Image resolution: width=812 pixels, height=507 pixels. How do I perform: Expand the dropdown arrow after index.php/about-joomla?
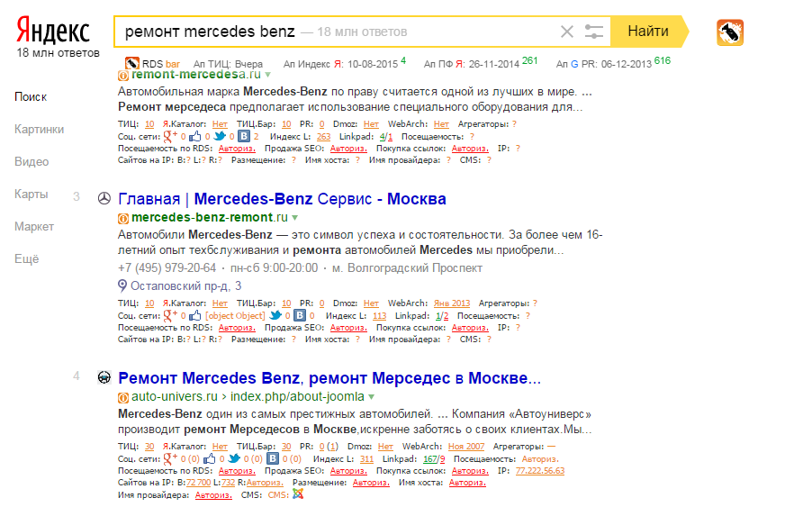click(x=371, y=397)
